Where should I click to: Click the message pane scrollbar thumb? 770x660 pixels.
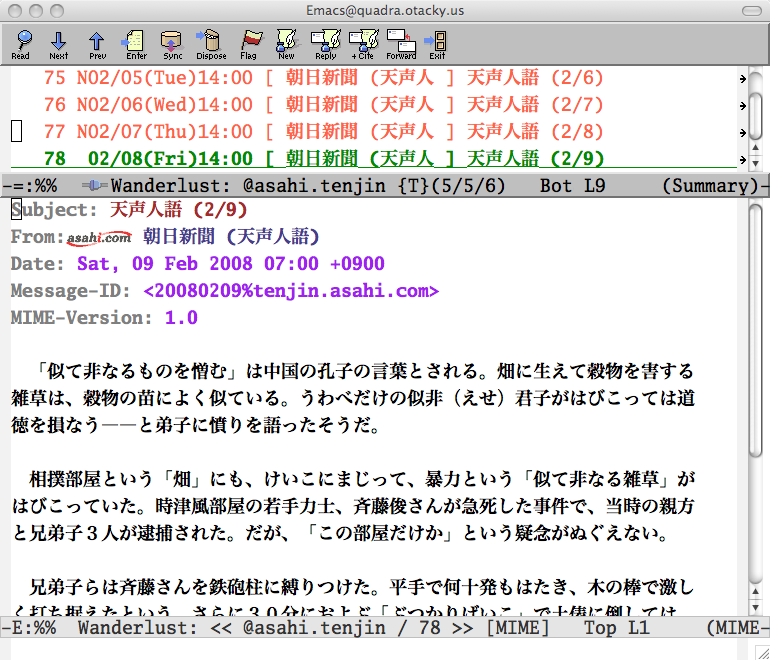(756, 330)
